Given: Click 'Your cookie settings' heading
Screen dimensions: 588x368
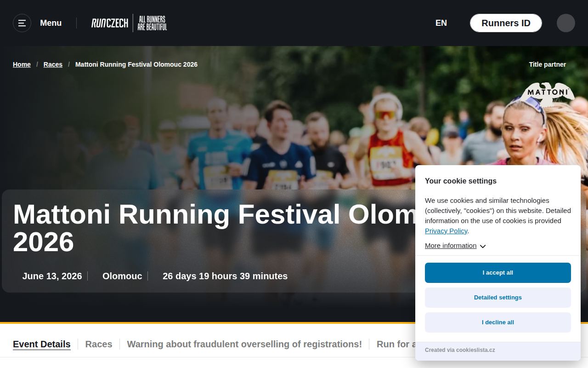Looking at the screenshot, I should pos(461,181).
